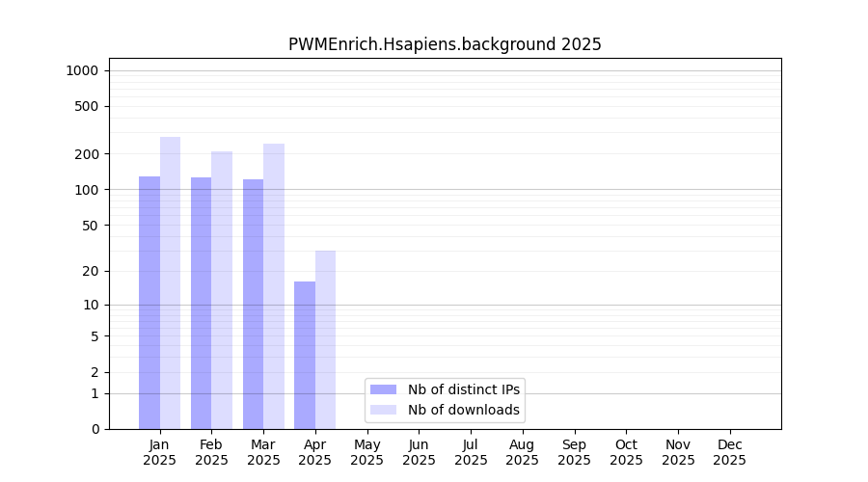Select the February distinct IPs bar

tap(201, 303)
